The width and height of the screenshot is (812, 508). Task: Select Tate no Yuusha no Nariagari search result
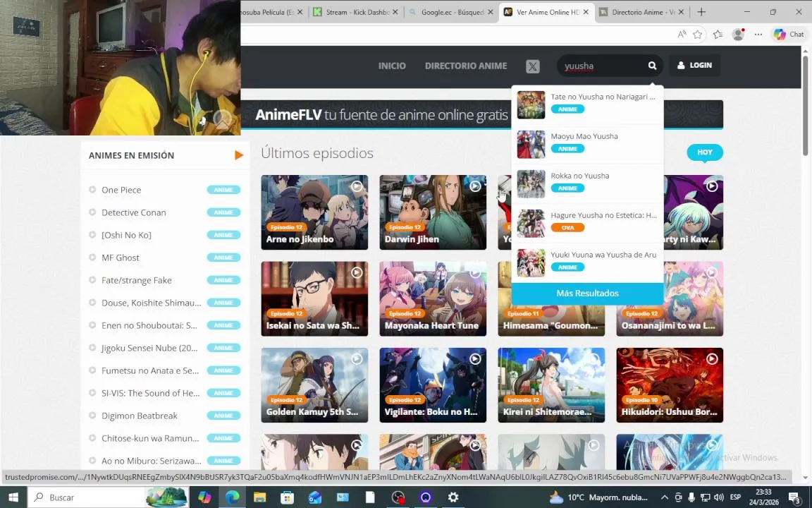pos(587,104)
